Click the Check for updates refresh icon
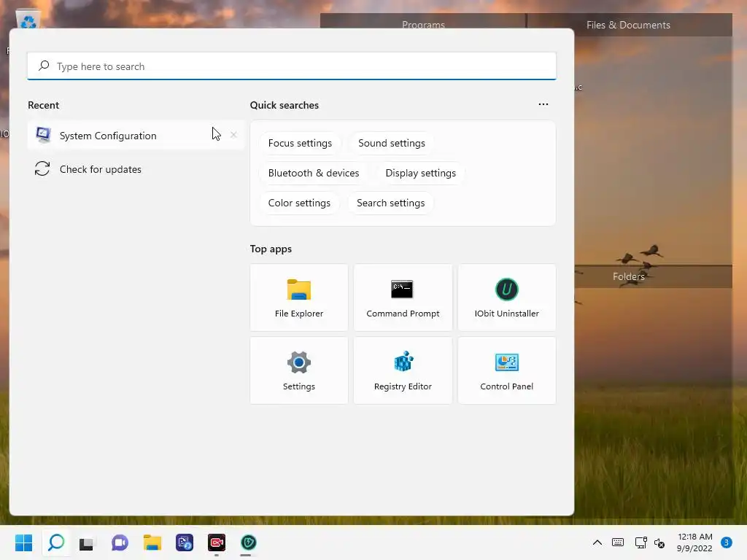This screenshot has height=560, width=747. [x=42, y=168]
